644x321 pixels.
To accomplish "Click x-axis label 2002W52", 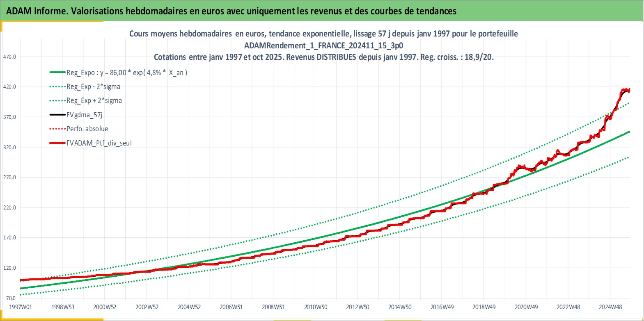I will 147,307.
